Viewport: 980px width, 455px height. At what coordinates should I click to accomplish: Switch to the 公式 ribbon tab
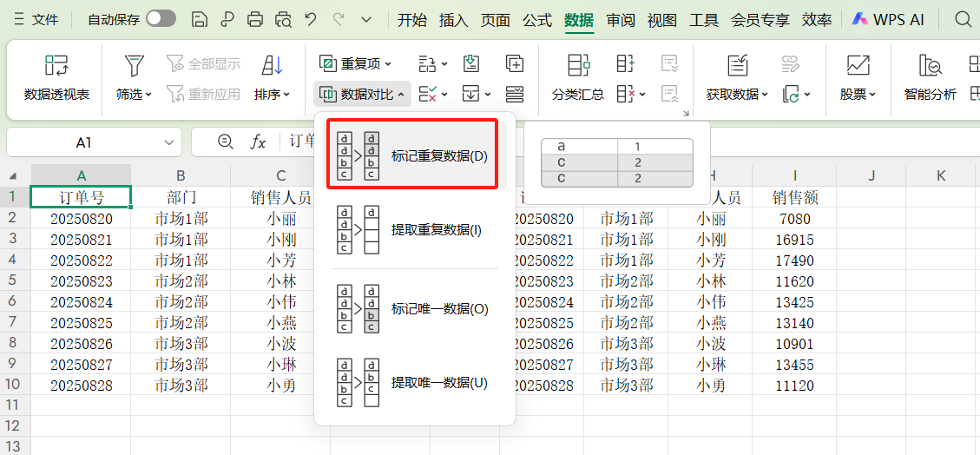(537, 19)
